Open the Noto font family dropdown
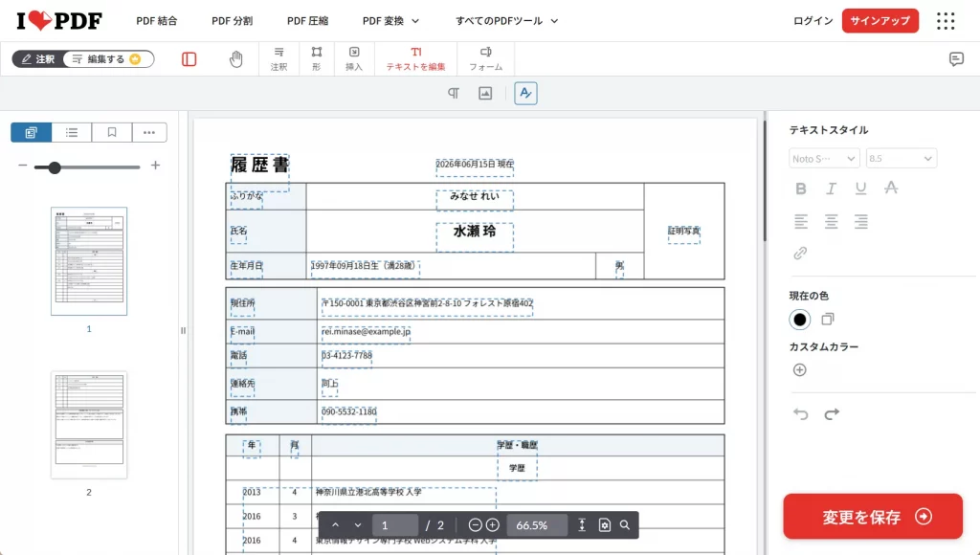This screenshot has height=555, width=980. [824, 159]
